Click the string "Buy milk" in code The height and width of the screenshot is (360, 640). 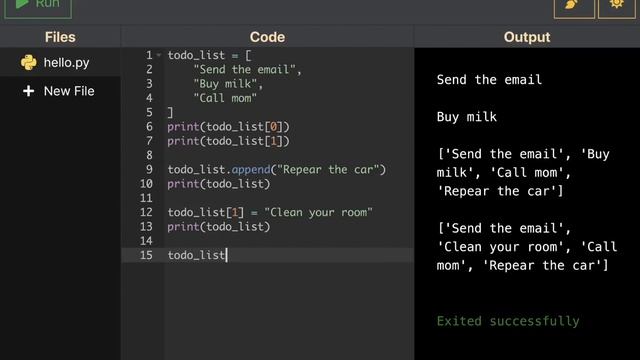(x=225, y=84)
